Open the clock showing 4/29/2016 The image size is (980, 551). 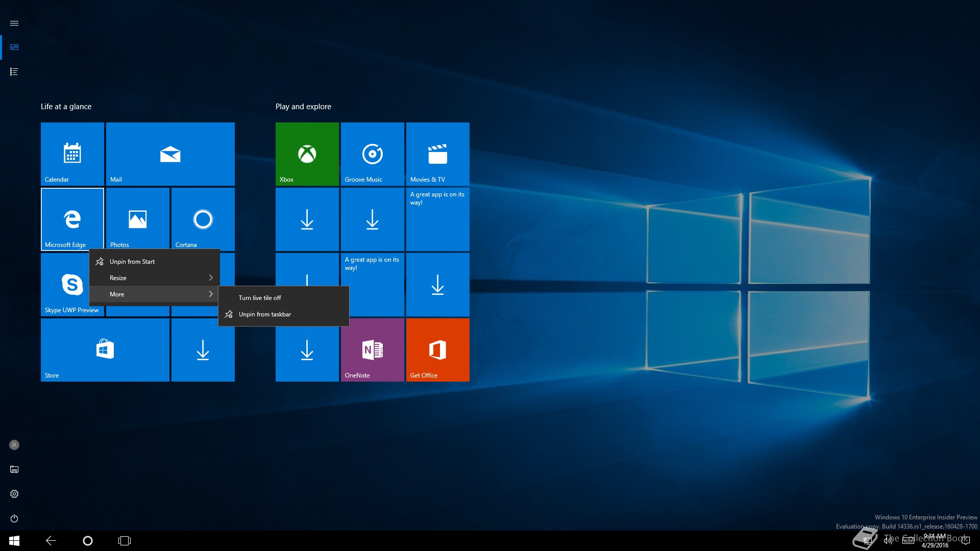pyautogui.click(x=935, y=541)
